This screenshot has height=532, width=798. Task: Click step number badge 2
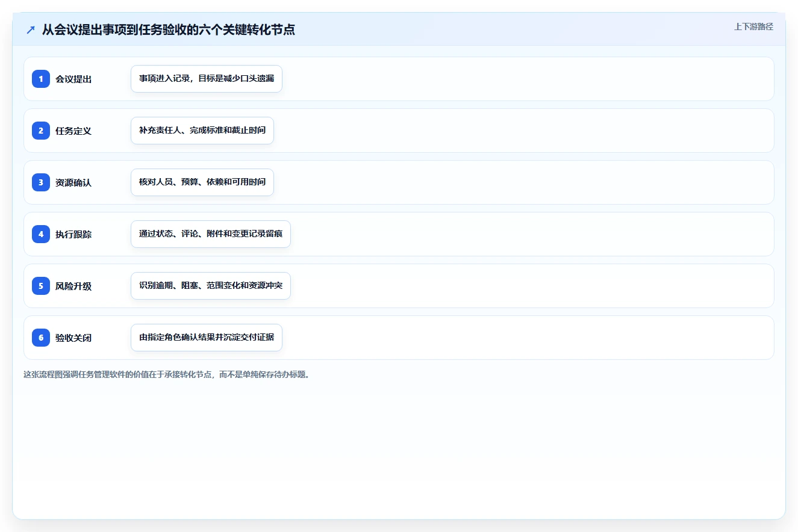pyautogui.click(x=41, y=131)
